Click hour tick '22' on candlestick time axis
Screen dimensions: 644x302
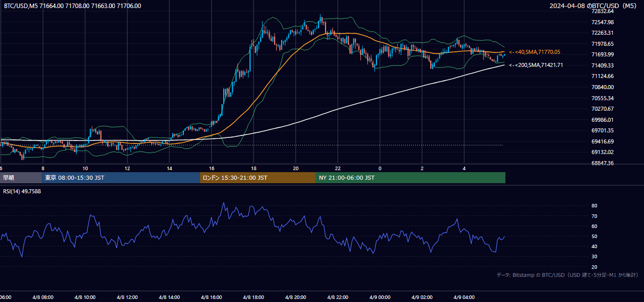coord(338,168)
